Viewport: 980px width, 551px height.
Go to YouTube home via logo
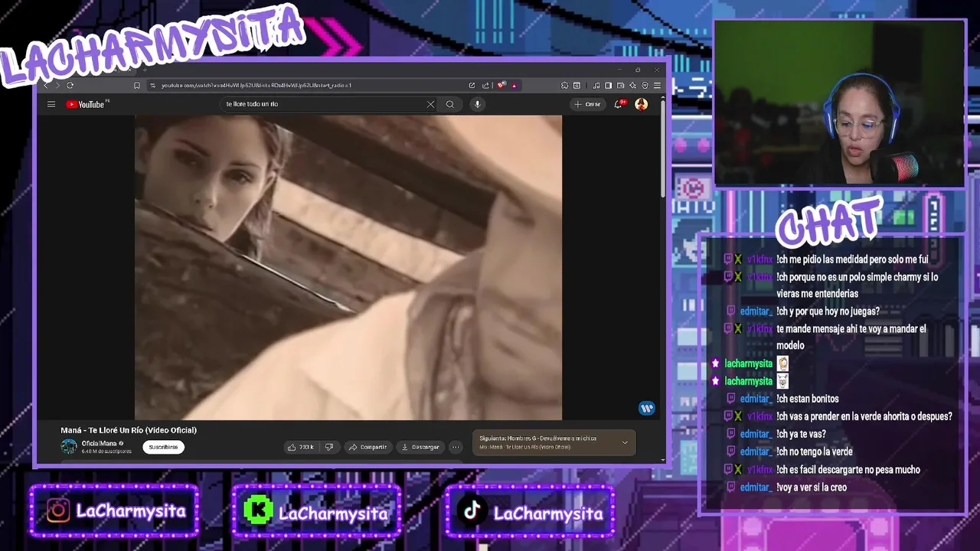pyautogui.click(x=85, y=104)
